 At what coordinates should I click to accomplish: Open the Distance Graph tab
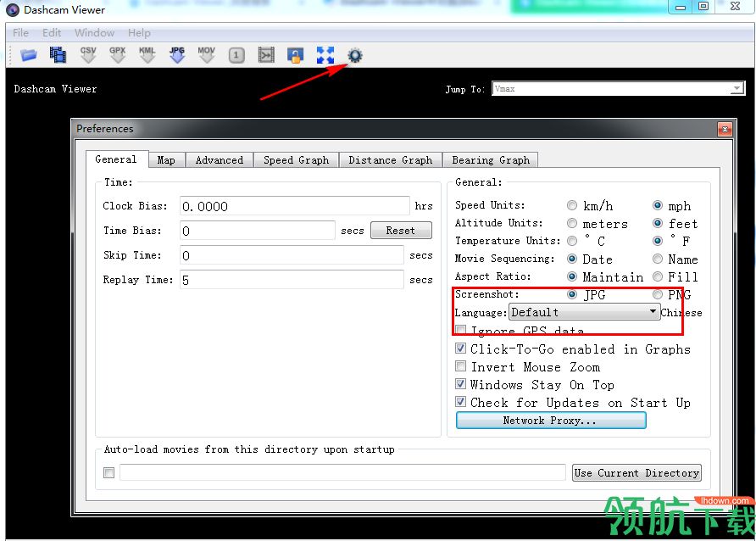pos(391,160)
